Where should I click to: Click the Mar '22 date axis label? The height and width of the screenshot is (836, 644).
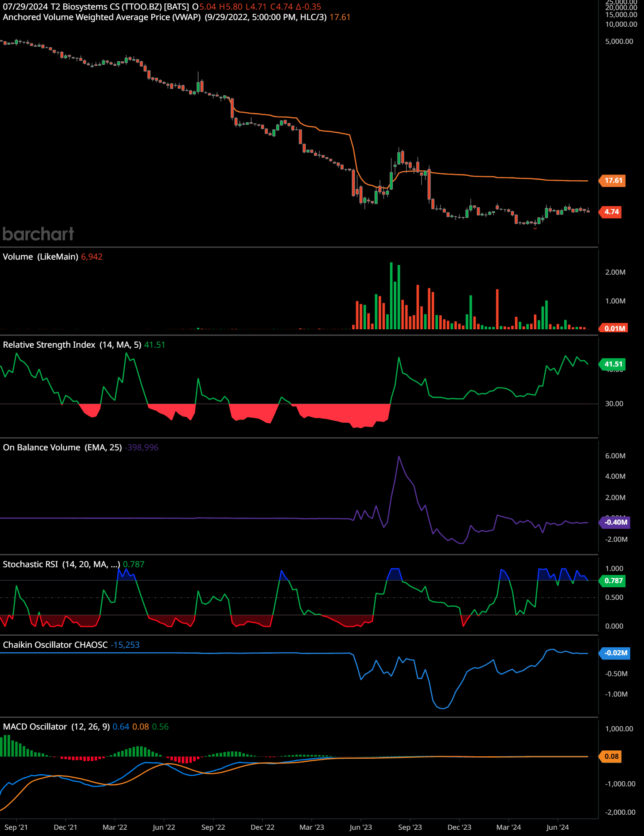(115, 827)
